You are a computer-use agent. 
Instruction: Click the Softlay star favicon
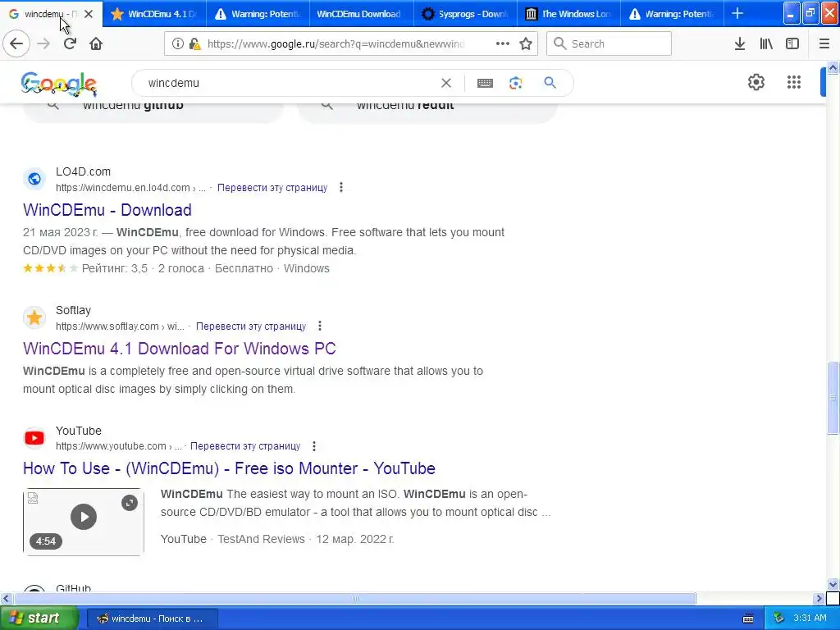click(x=34, y=317)
